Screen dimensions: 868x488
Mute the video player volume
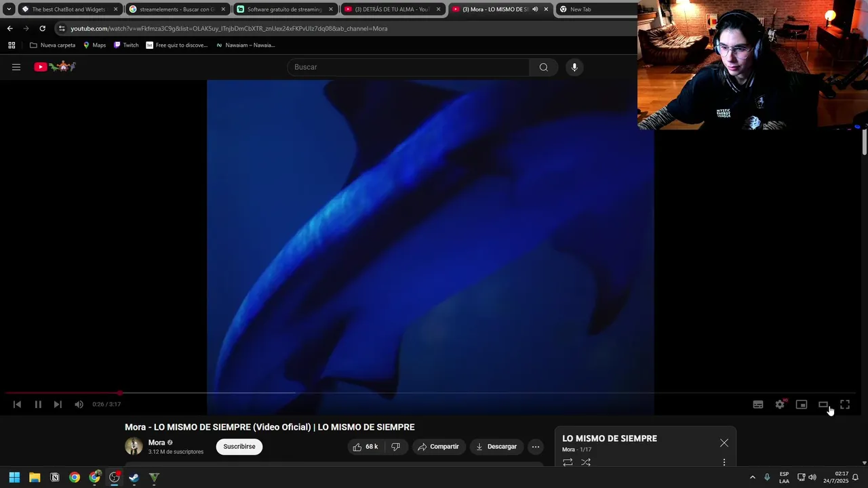pyautogui.click(x=79, y=405)
